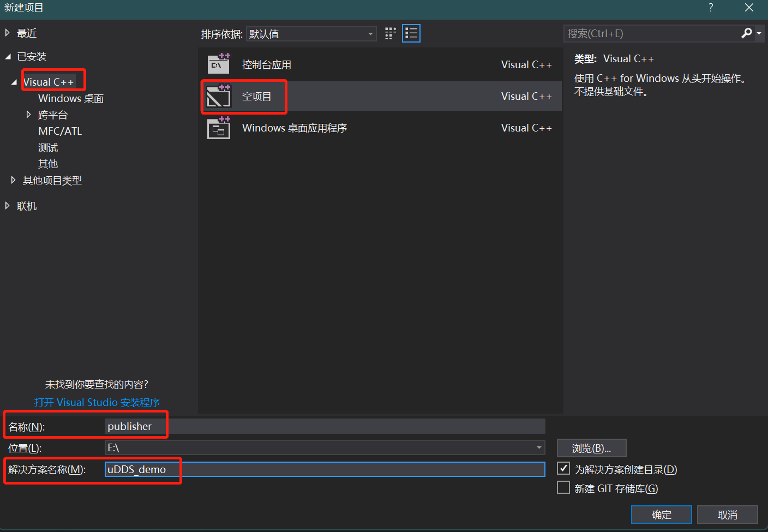This screenshot has height=532, width=768.
Task: Open the help question mark
Action: [711, 8]
